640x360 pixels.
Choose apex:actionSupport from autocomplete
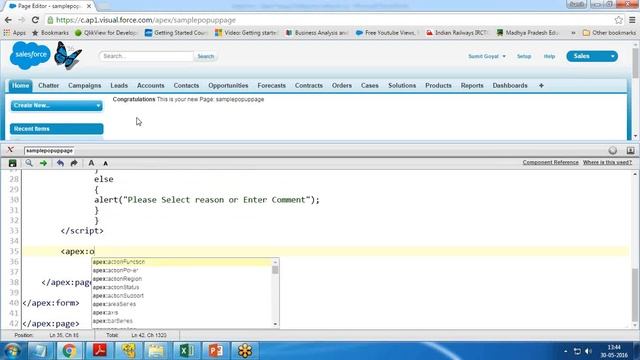[x=182, y=296]
